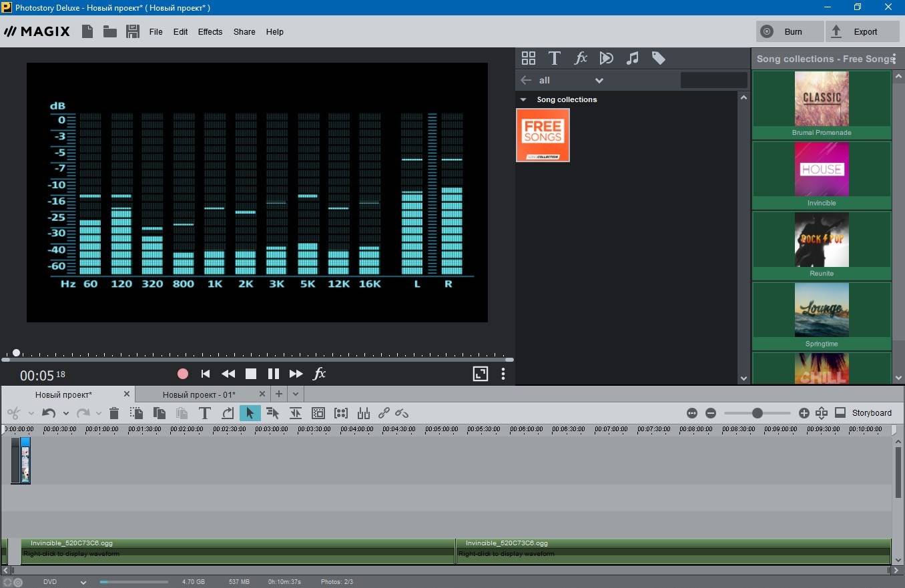Open the Titles tab with T icon
The height and width of the screenshot is (588, 905).
(554, 58)
